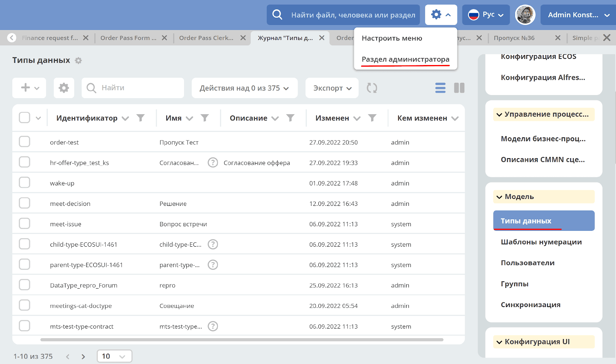Go to previous page arrow
The height and width of the screenshot is (364, 616).
click(x=68, y=357)
